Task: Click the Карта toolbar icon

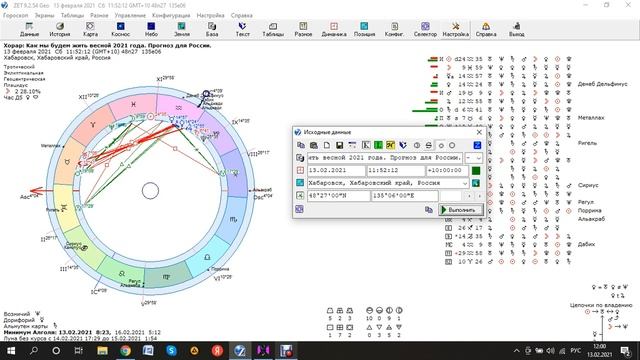Action: pos(90,29)
